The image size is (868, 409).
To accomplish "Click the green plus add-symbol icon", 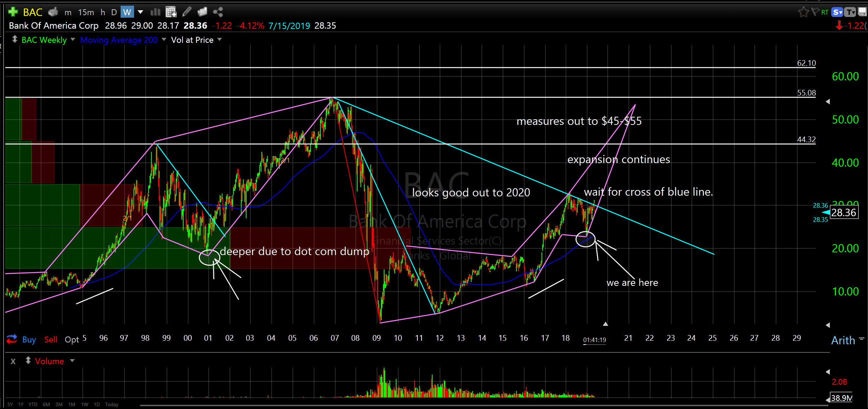I will click(13, 12).
